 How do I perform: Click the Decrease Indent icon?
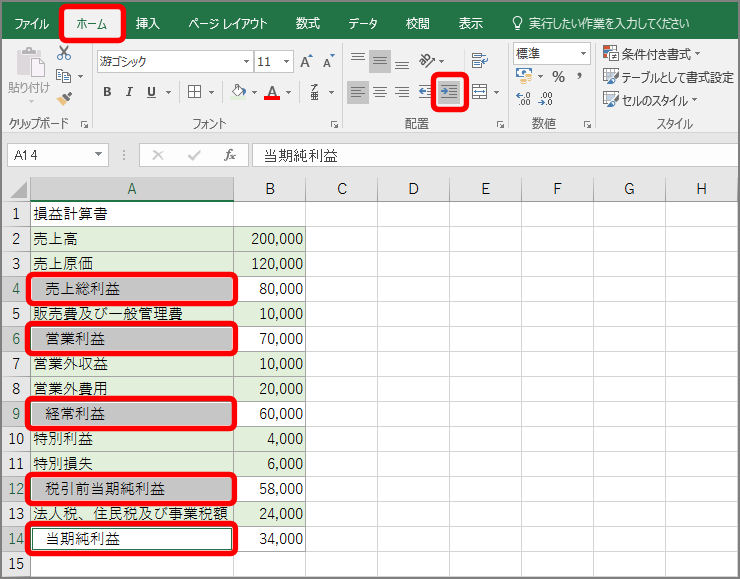coord(424,92)
